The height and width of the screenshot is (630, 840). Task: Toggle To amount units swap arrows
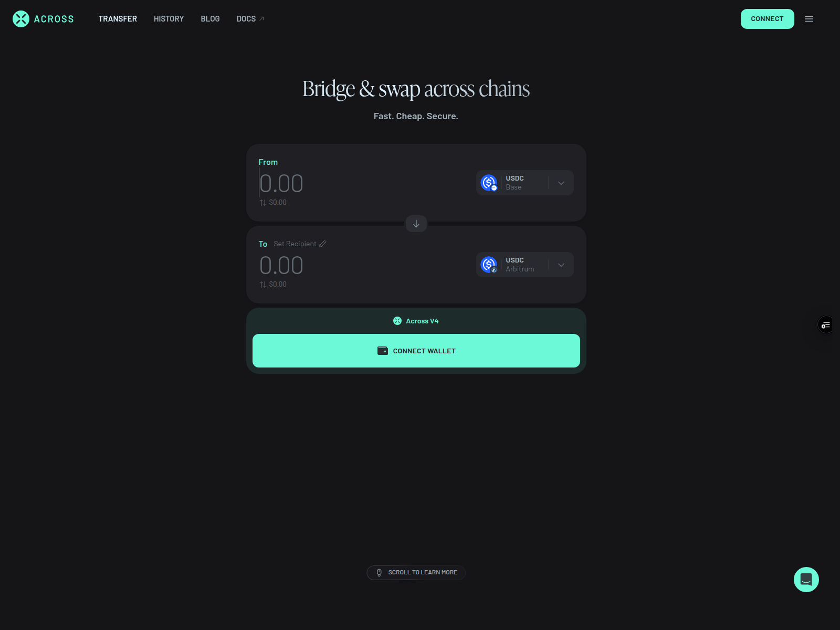263,285
